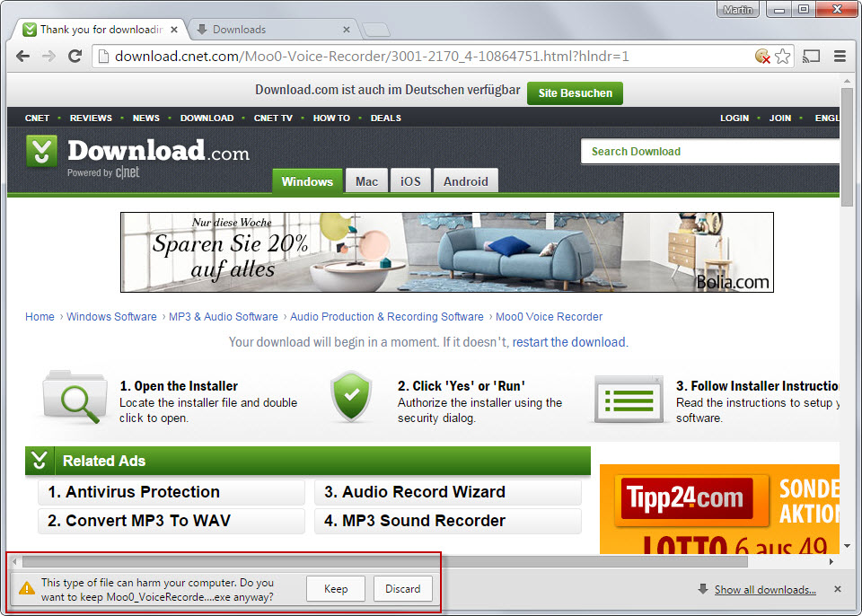Viewport: 862px width, 616px height.
Task: Open MP3 Sound Recorder ad
Action: click(447, 520)
